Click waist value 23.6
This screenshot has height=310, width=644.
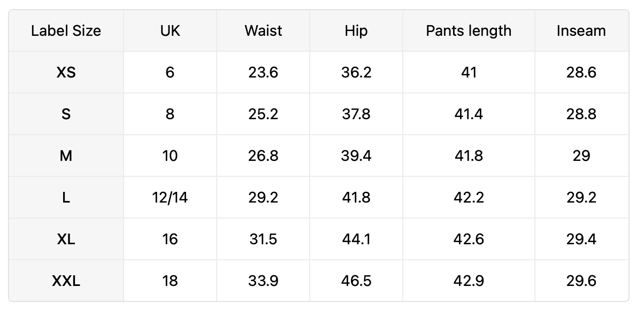point(263,72)
